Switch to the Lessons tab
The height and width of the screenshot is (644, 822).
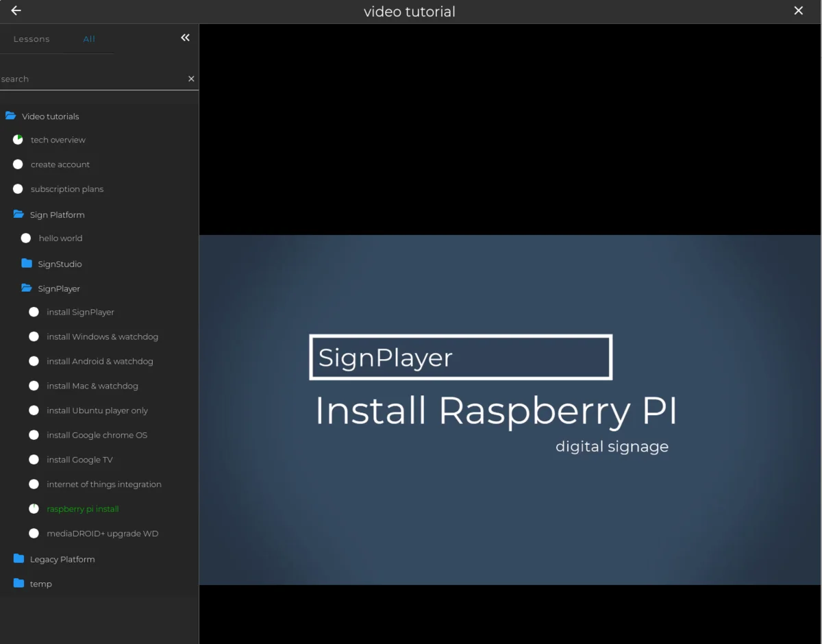[x=32, y=39]
